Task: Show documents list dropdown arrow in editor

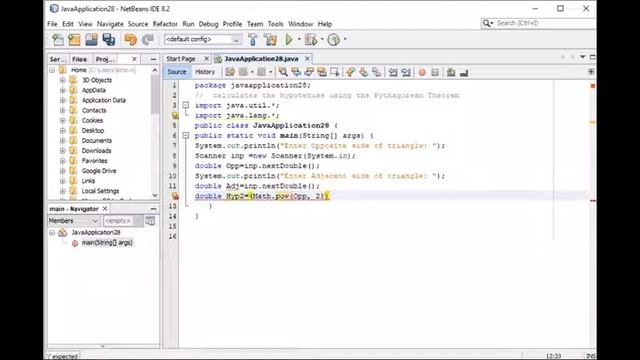Action: coord(583,57)
